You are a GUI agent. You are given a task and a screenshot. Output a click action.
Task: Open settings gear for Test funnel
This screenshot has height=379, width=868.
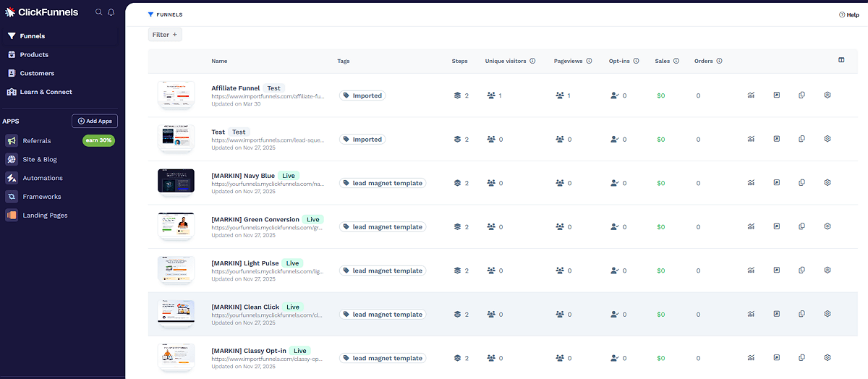click(x=827, y=139)
